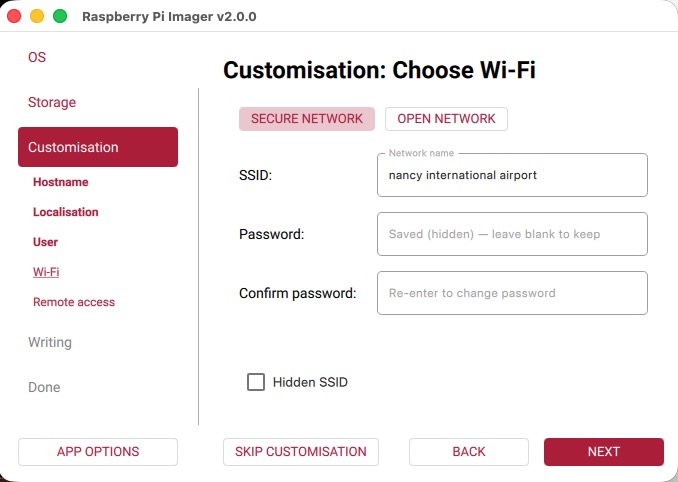Toggle the Hidden SSID checkbox

point(256,382)
